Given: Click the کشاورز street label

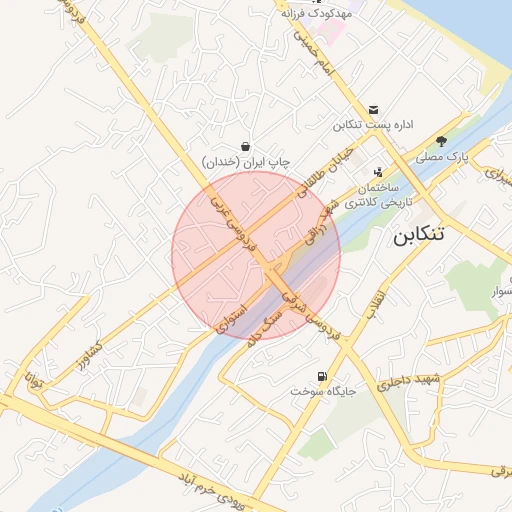Looking at the screenshot, I should point(90,356).
